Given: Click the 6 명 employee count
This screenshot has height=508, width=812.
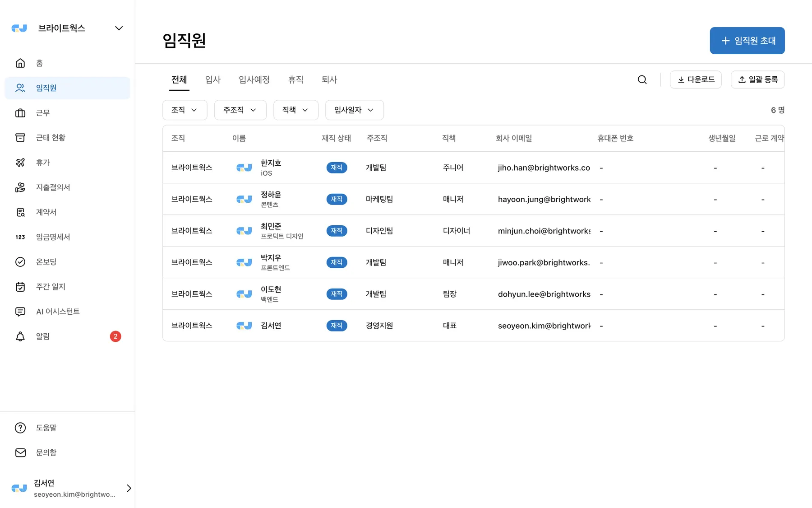Looking at the screenshot, I should [x=778, y=110].
